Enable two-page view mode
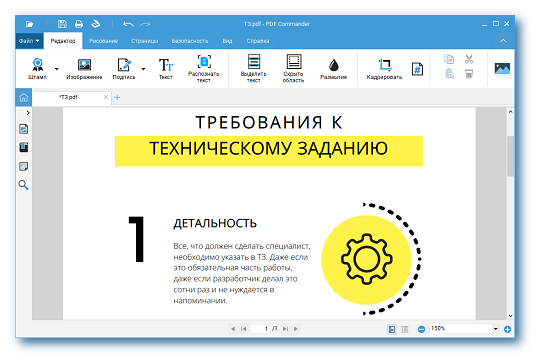The height and width of the screenshot is (363, 540). tap(405, 329)
